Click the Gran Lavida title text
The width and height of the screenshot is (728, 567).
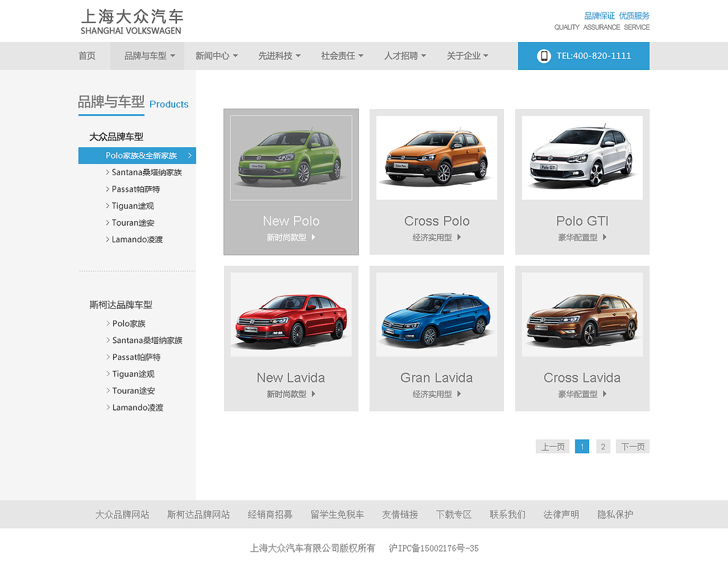coord(437,378)
